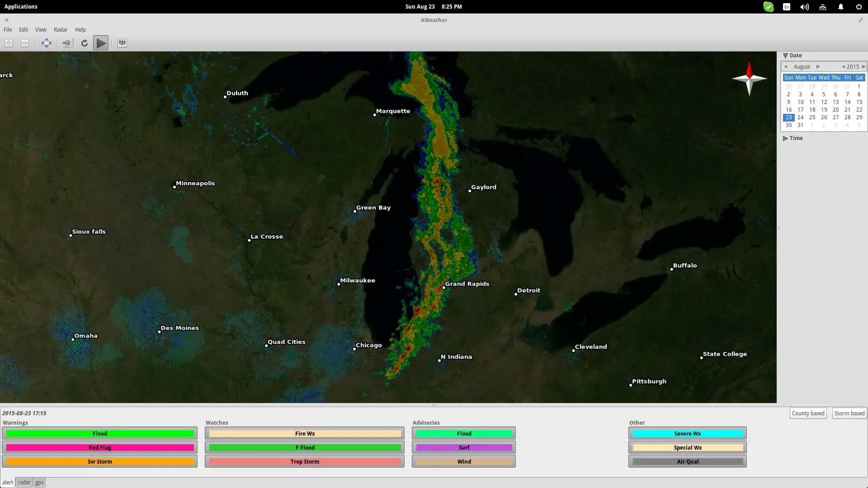Click the Detroit city label
The height and width of the screenshot is (488, 868).
tap(528, 291)
